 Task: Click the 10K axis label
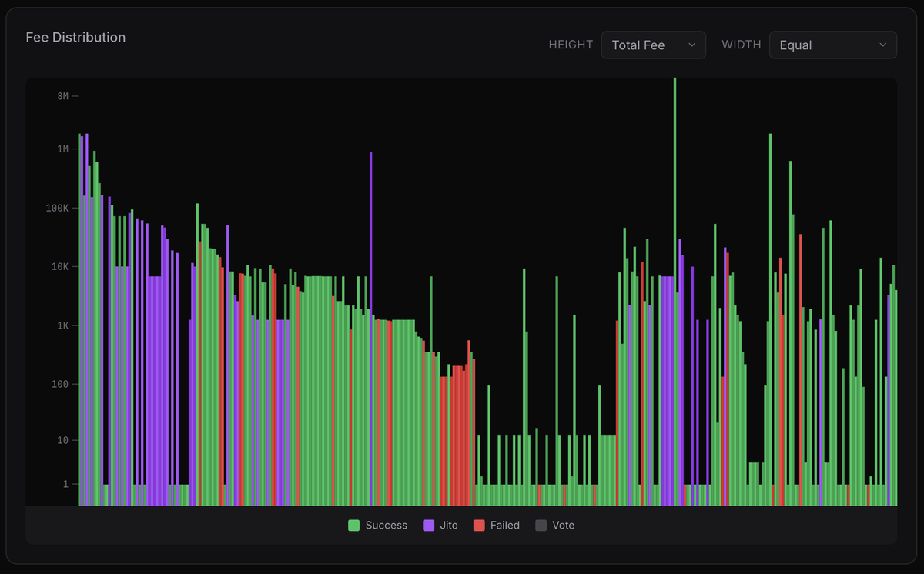60,267
